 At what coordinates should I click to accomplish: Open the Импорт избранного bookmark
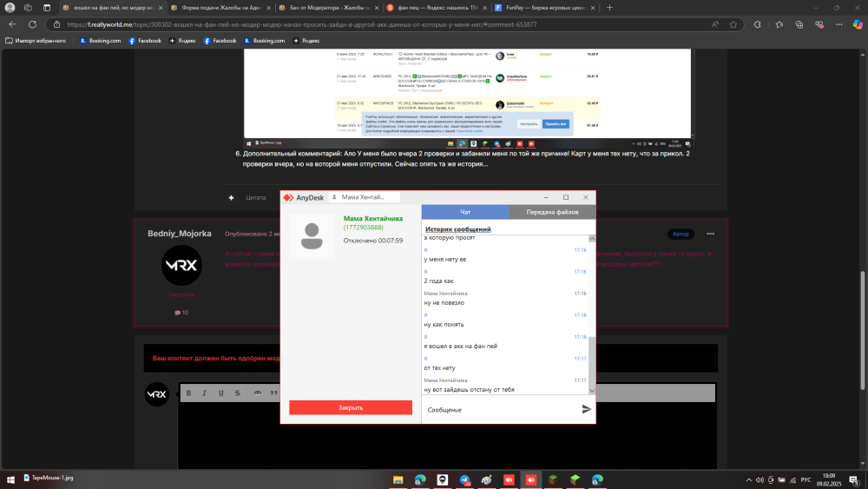[36, 41]
